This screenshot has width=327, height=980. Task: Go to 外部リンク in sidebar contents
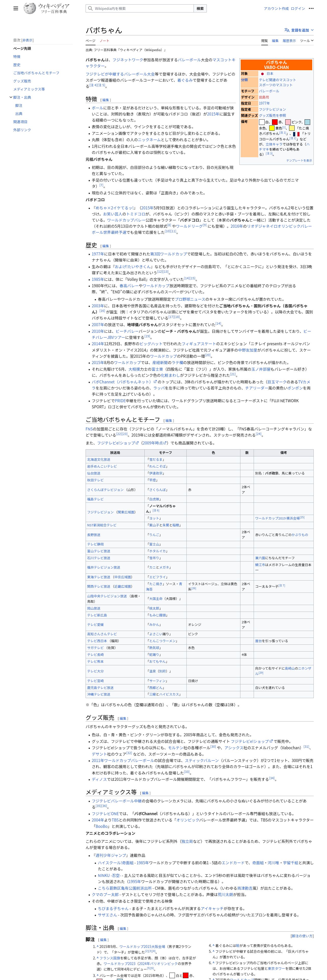pyautogui.click(x=22, y=130)
